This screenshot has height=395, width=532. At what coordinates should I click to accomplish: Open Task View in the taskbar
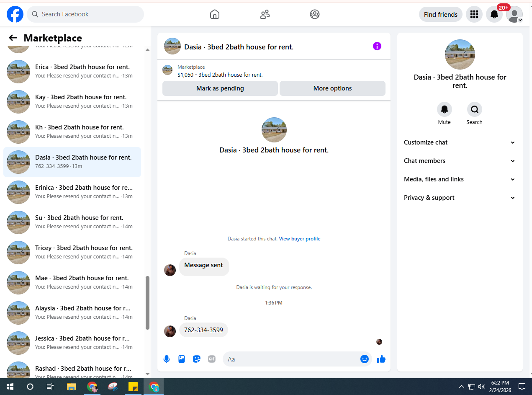click(50, 387)
